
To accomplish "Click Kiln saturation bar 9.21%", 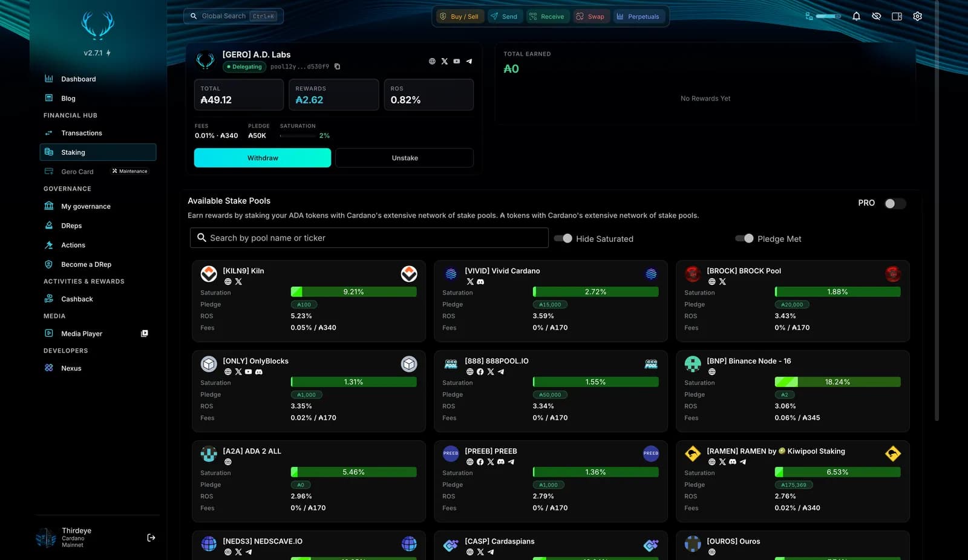I will [x=353, y=292].
